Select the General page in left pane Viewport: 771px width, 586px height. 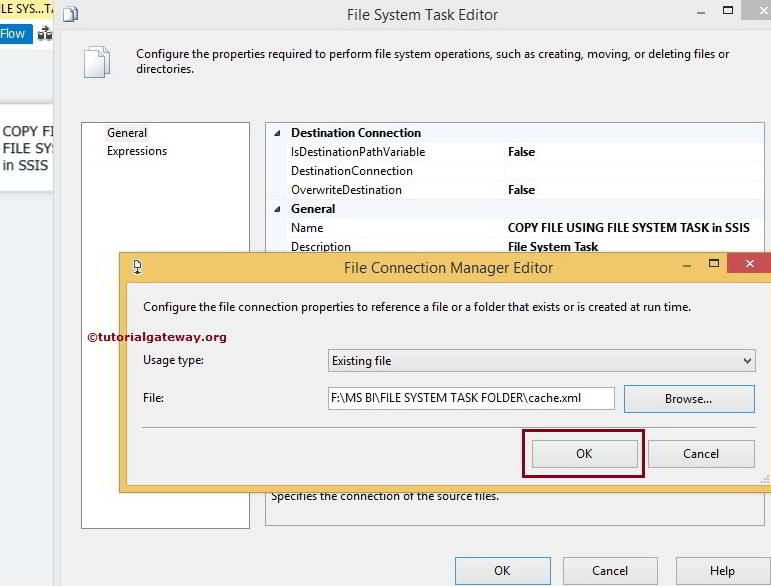click(x=127, y=133)
